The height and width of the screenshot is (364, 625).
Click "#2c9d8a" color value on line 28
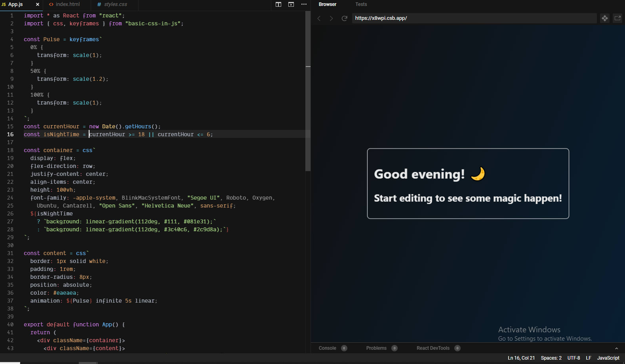point(205,229)
